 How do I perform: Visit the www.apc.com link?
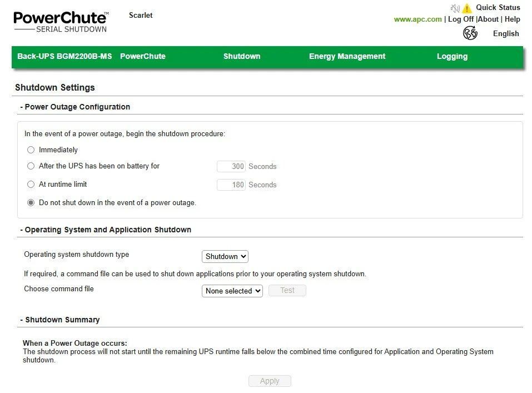click(417, 19)
